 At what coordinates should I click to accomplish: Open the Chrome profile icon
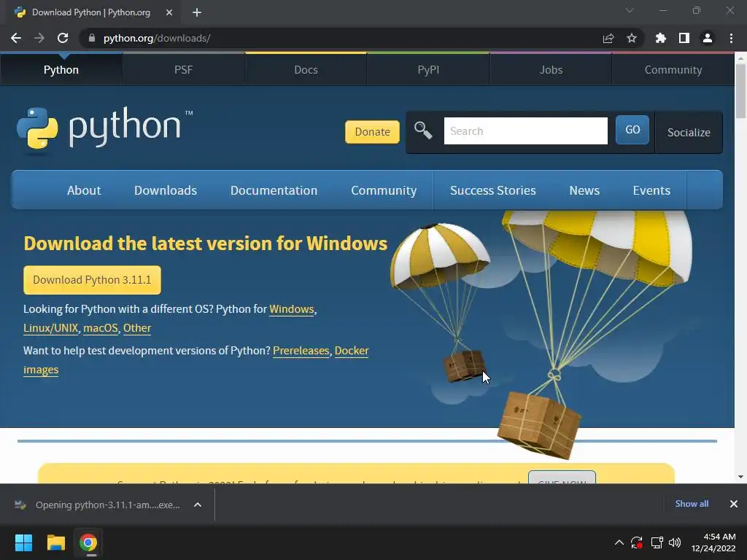[708, 38]
